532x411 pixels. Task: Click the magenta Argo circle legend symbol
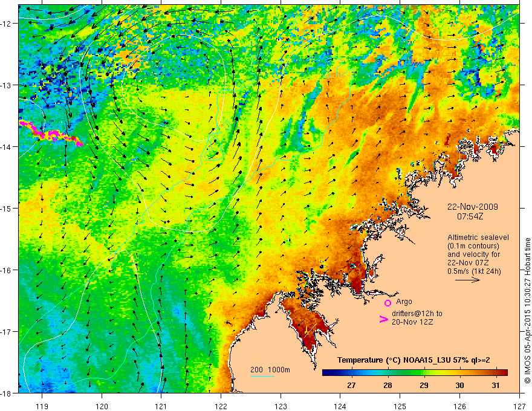coord(388,303)
